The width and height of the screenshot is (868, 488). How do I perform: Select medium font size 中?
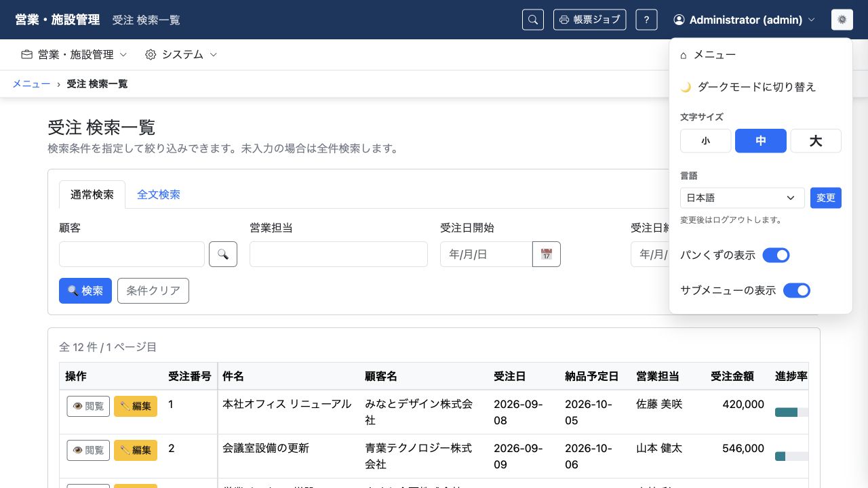[761, 141]
